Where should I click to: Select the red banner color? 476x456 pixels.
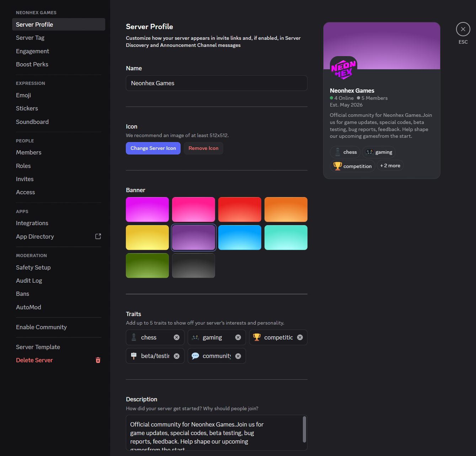point(240,210)
